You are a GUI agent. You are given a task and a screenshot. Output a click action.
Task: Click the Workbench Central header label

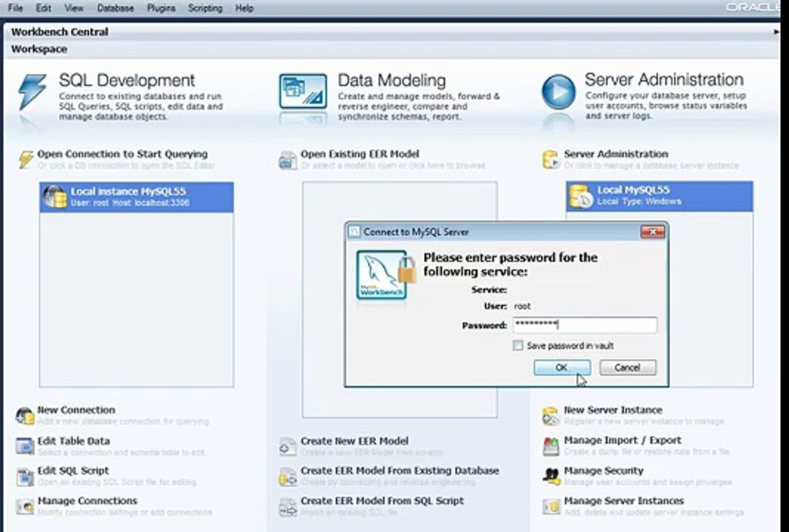[x=59, y=32]
